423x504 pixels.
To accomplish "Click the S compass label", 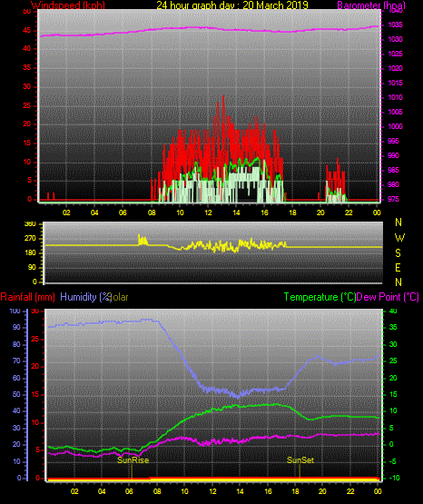I will [x=398, y=253].
